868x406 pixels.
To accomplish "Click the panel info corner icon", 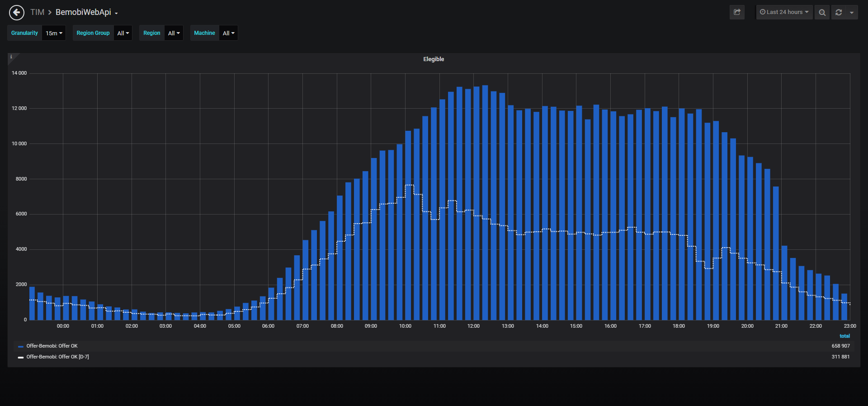I will [11, 57].
